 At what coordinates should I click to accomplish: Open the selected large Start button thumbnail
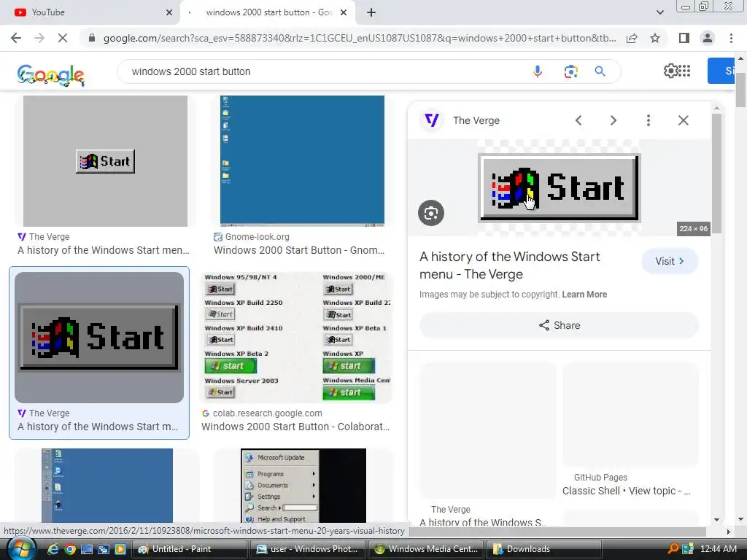pyautogui.click(x=99, y=338)
